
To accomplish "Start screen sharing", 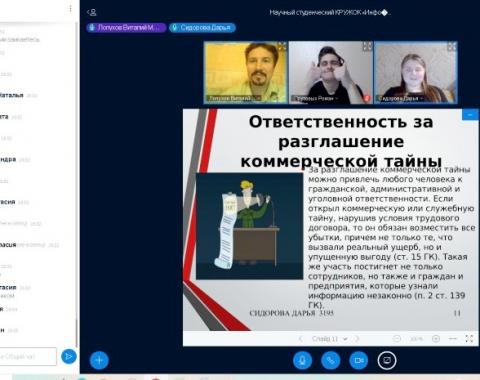I will pyautogui.click(x=387, y=360).
